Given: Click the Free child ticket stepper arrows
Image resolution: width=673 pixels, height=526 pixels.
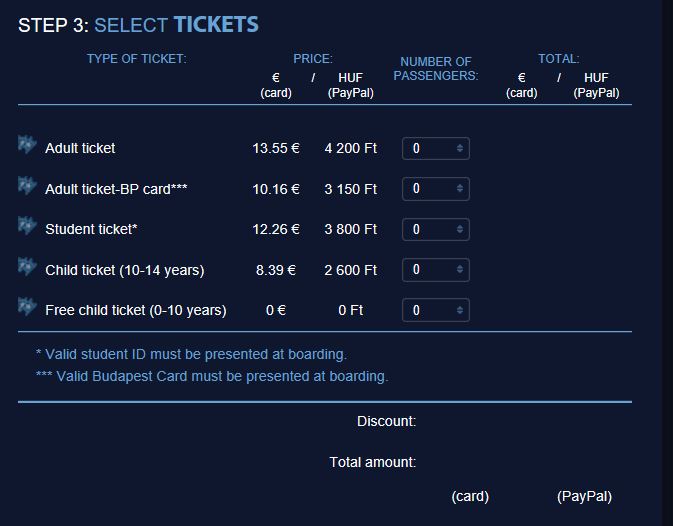Looking at the screenshot, I should [460, 310].
